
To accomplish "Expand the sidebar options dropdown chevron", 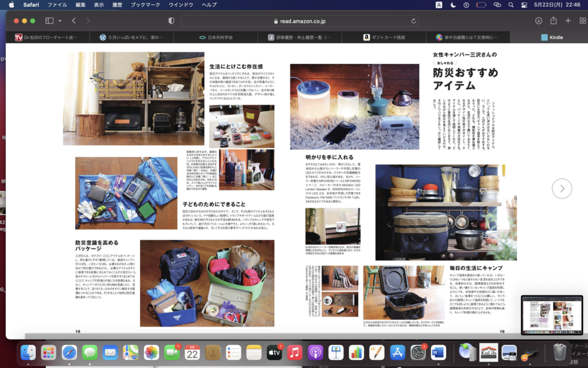I will [x=59, y=21].
